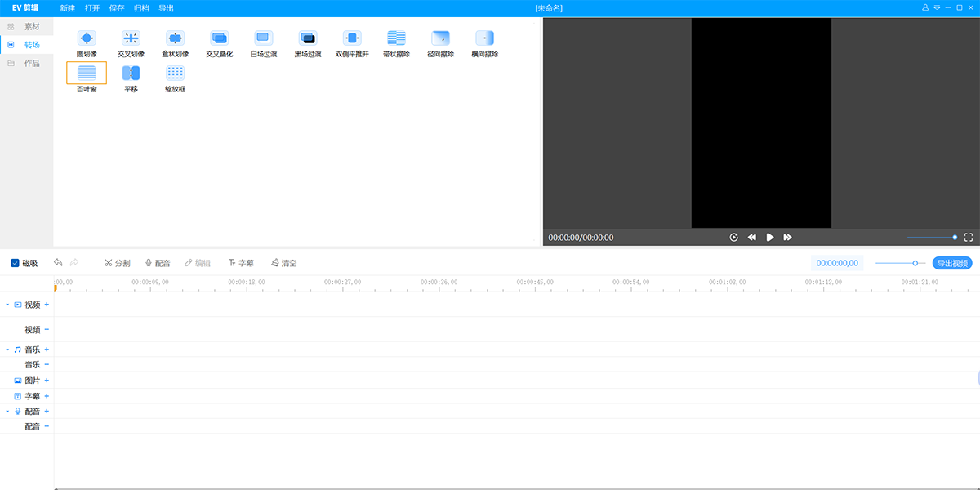Expand options for the 配音 track
The image size is (980, 490).
pos(47,411)
